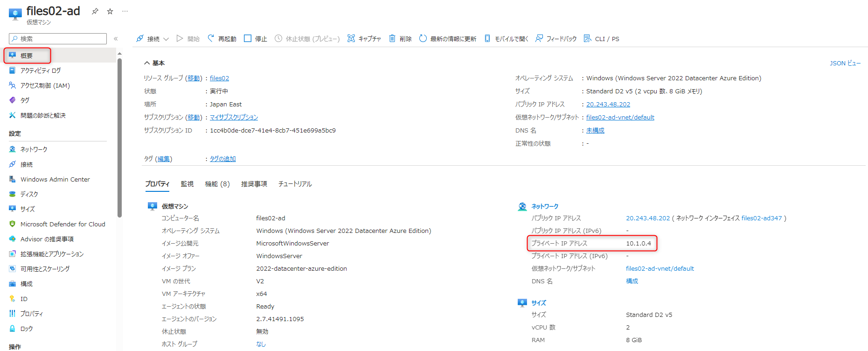Switch to the 監視 monitoring tab
Screen dimensions: 868x351
click(x=187, y=184)
